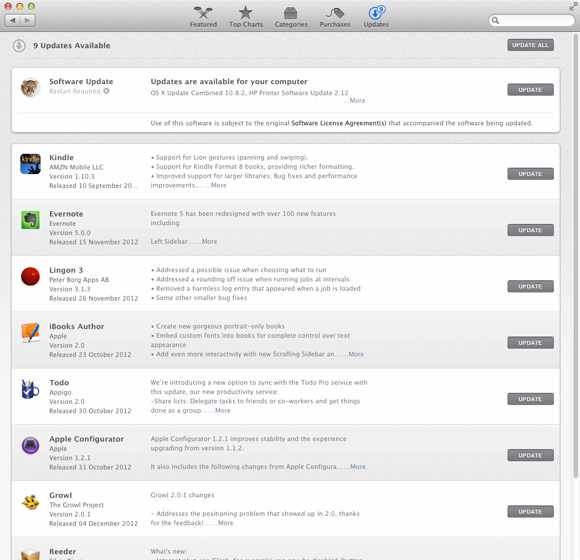The width and height of the screenshot is (580, 560).
Task: Go back with the left arrow button
Action: pyautogui.click(x=13, y=20)
